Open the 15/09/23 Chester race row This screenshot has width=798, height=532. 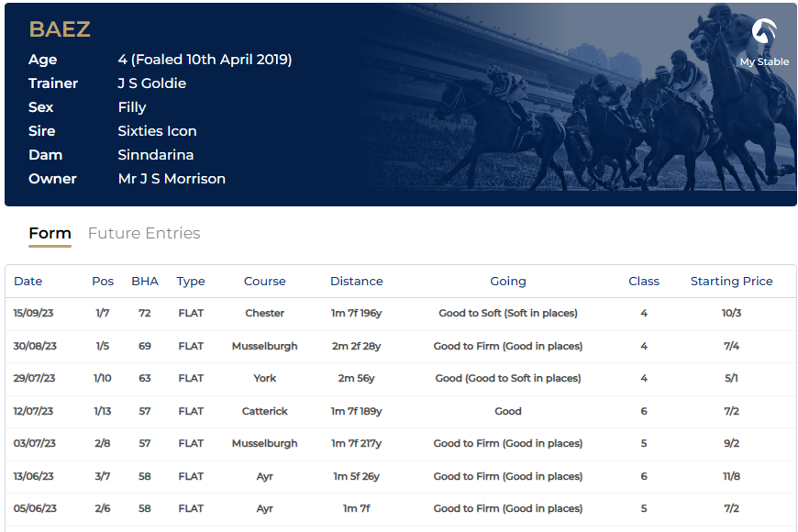pyautogui.click(x=265, y=314)
